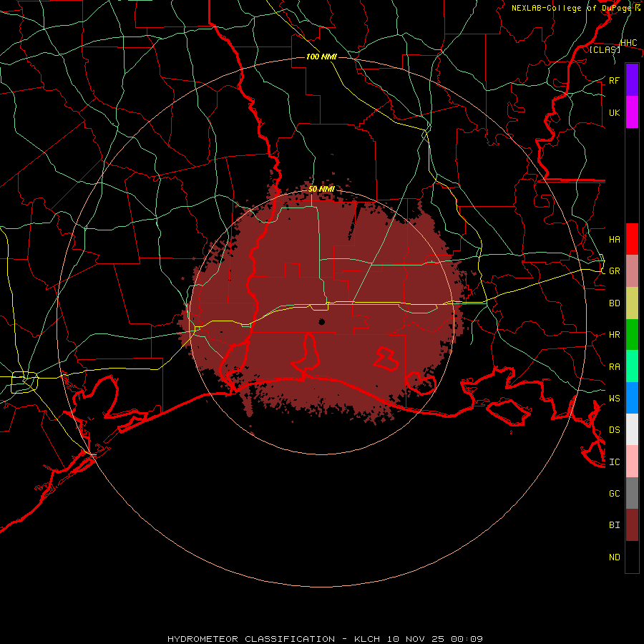Click the RF legend label text

[x=615, y=80]
